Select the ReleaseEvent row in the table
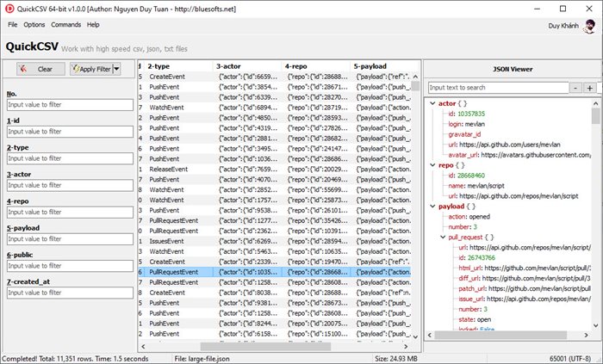 click(x=275, y=169)
